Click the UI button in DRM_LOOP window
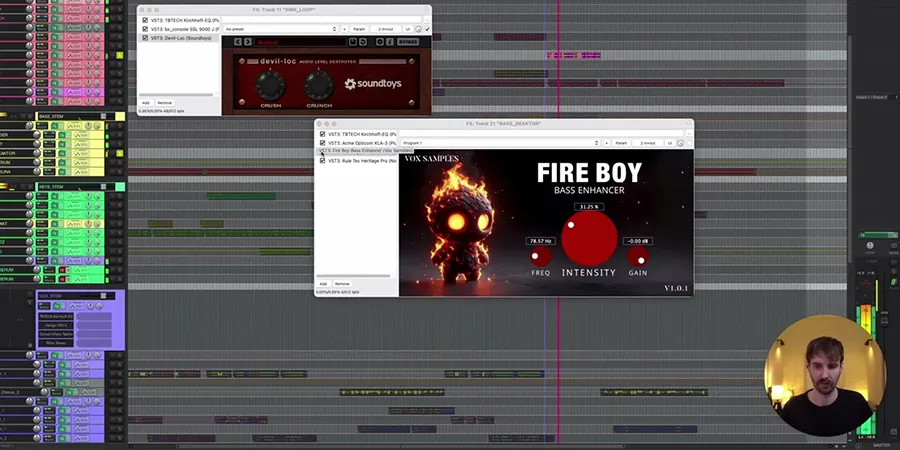Image resolution: width=900 pixels, height=450 pixels. click(x=408, y=29)
